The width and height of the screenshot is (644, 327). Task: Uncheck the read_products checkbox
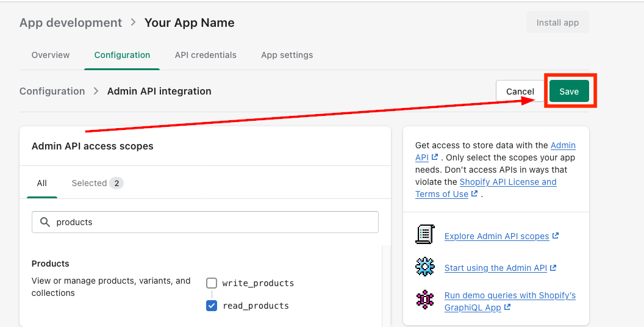pyautogui.click(x=212, y=306)
